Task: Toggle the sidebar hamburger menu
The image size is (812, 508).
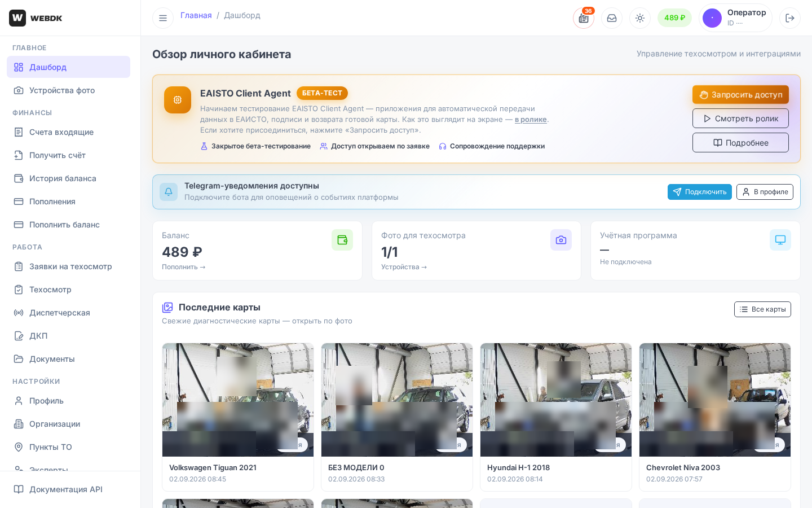Action: (163, 18)
